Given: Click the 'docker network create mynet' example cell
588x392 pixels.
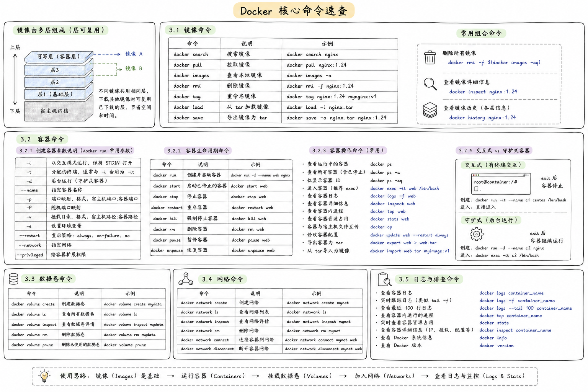Looking at the screenshot, I should tap(323, 302).
